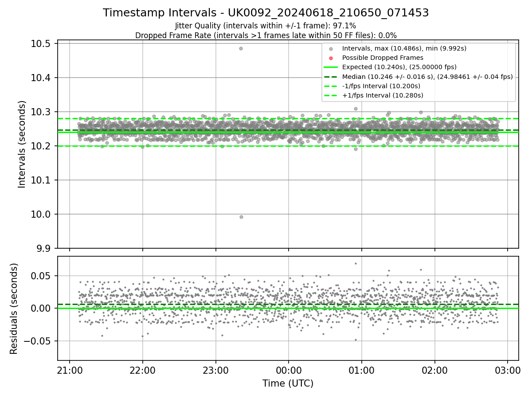Click the plot title 'Timestamp Intervals - UK0092_20240618_210650_071453'
The image size is (532, 399).
click(x=266, y=13)
